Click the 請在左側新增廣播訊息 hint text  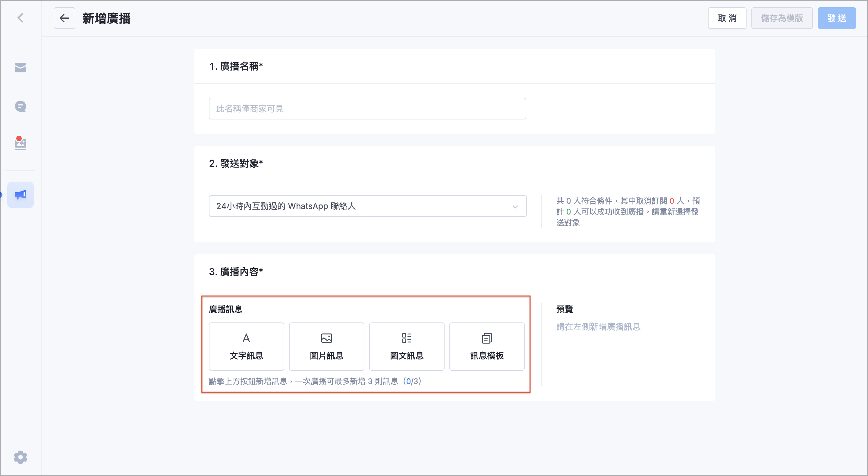coord(598,327)
